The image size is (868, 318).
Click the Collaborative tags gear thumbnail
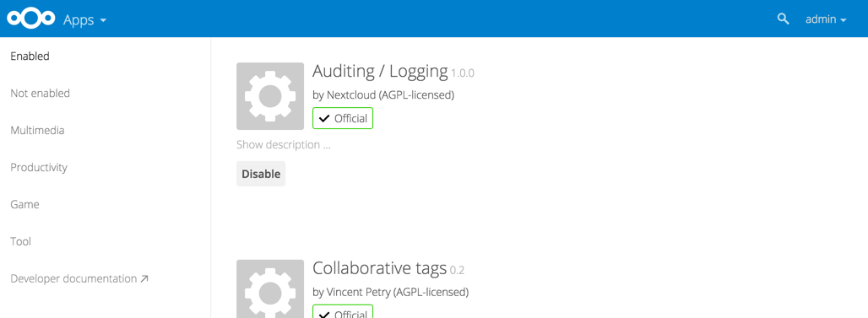(270, 288)
